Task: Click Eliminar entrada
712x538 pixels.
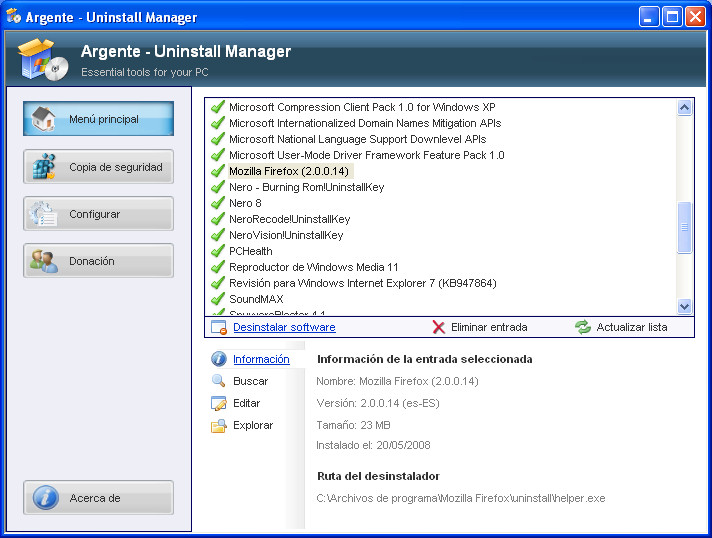Action: coord(489,327)
